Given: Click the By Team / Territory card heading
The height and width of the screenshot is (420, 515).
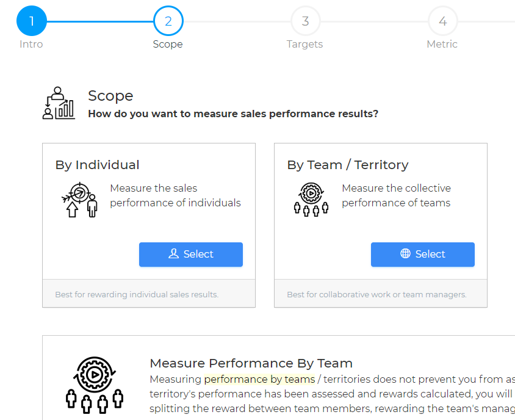Looking at the screenshot, I should point(348,165).
